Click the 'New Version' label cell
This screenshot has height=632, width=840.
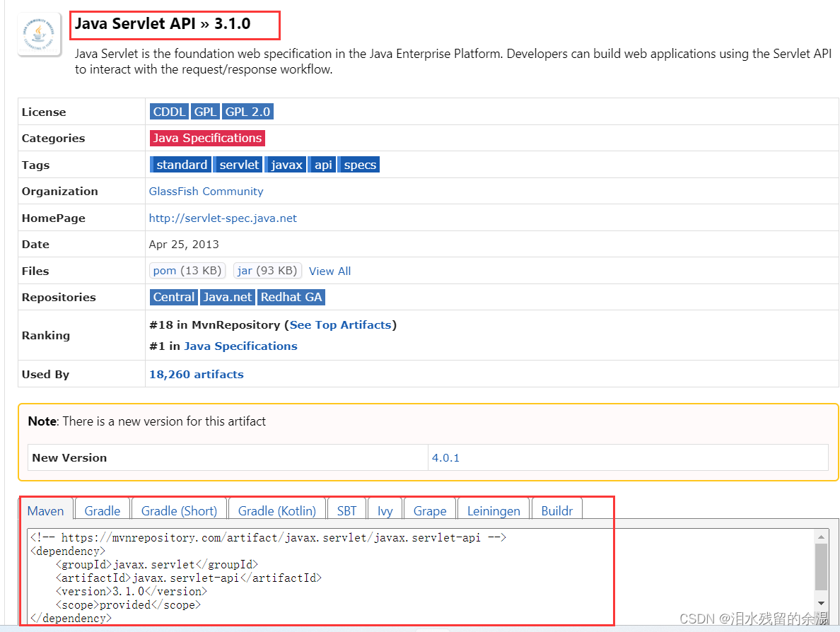point(228,458)
